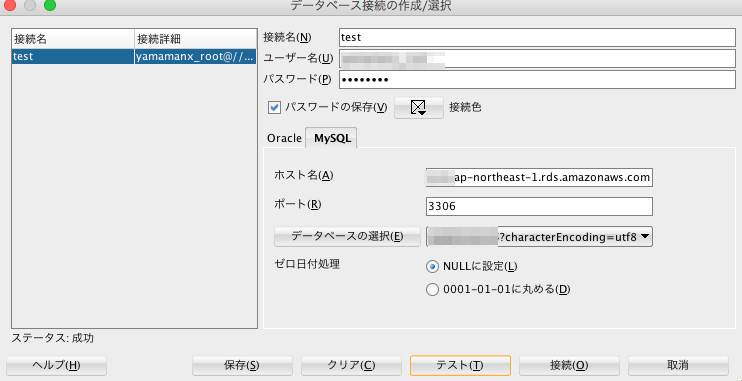This screenshot has width=742, height=381.
Task: Focus the 接続名 input field
Action: (x=537, y=37)
